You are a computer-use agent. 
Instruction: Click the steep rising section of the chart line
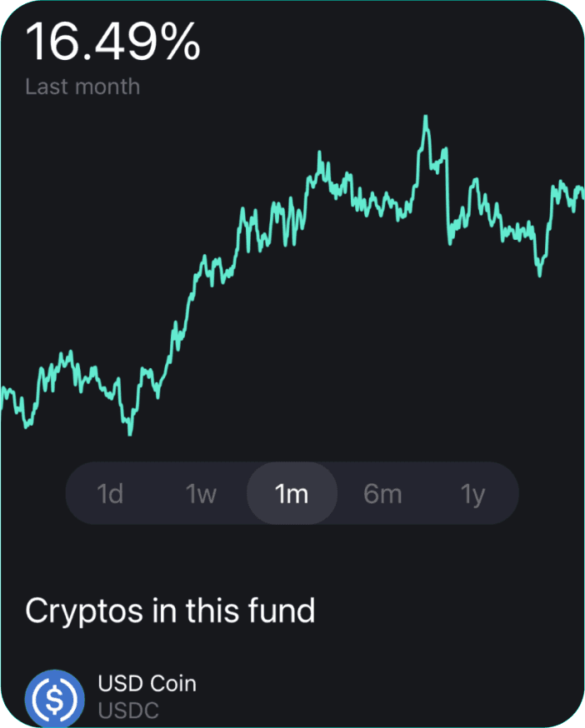click(x=181, y=325)
